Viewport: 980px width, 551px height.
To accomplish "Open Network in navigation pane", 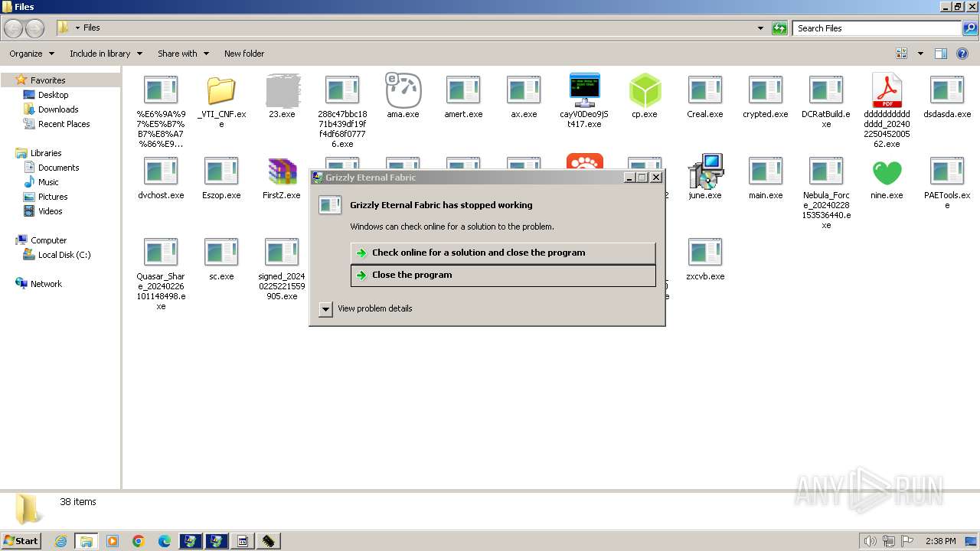I will [x=46, y=284].
